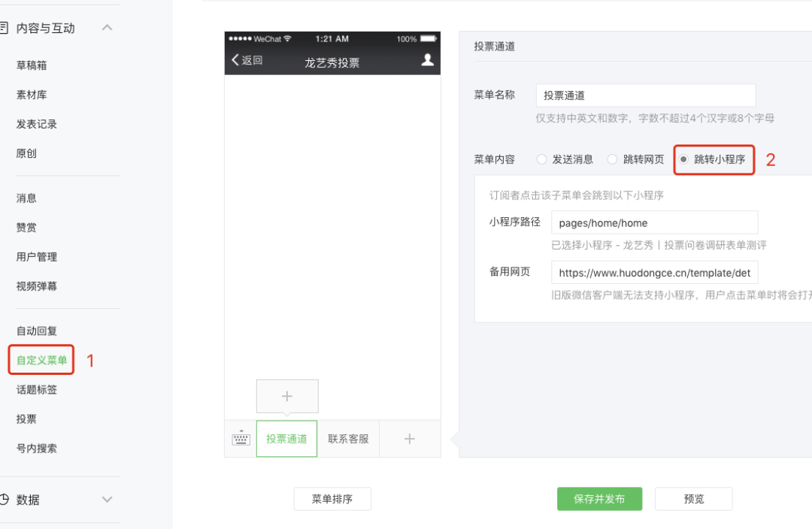Image resolution: width=812 pixels, height=529 pixels.
Task: Select the 发送消息 radio option
Action: click(541, 159)
